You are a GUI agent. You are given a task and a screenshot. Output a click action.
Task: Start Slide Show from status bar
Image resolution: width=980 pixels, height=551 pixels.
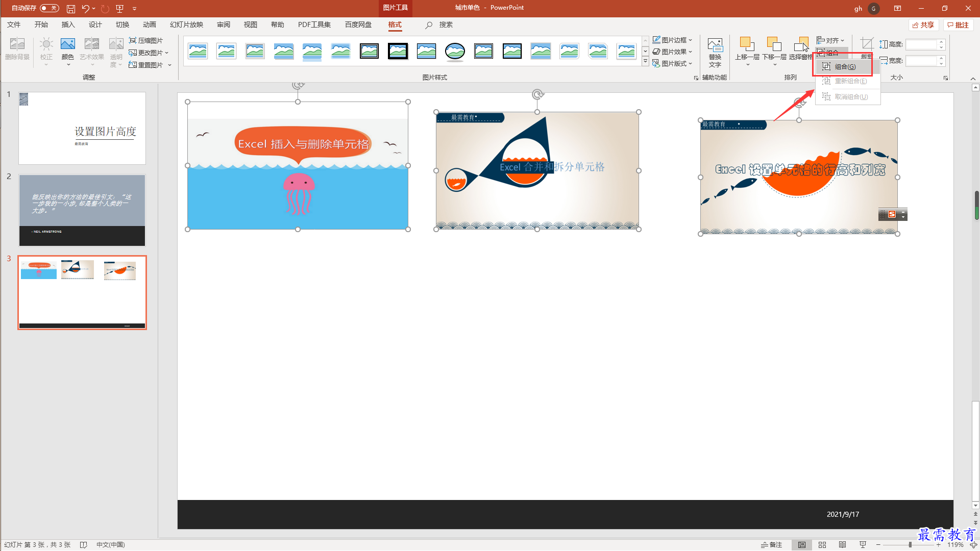863,545
